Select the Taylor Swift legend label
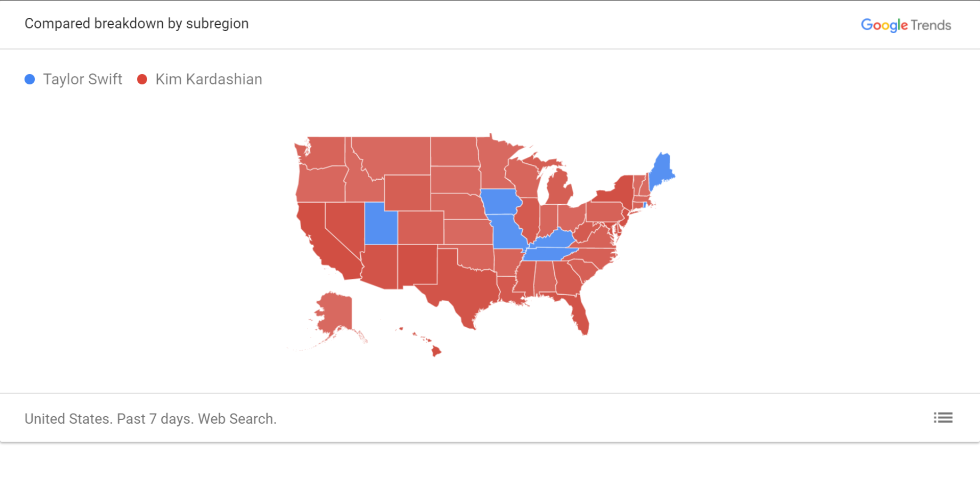 point(83,79)
